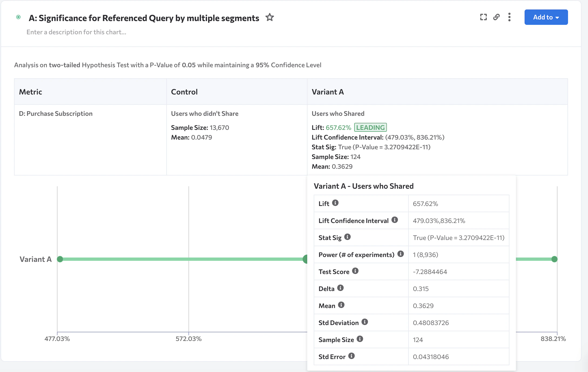Click info icon beside Delta
Image resolution: width=588 pixels, height=372 pixels.
pyautogui.click(x=340, y=288)
